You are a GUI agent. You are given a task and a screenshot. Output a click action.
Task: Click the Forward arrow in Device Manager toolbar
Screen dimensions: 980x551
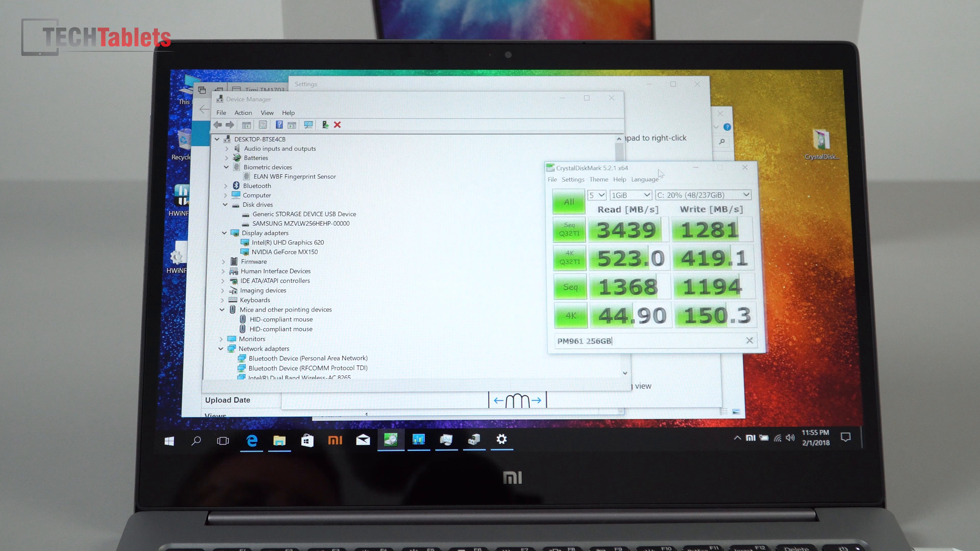(230, 125)
